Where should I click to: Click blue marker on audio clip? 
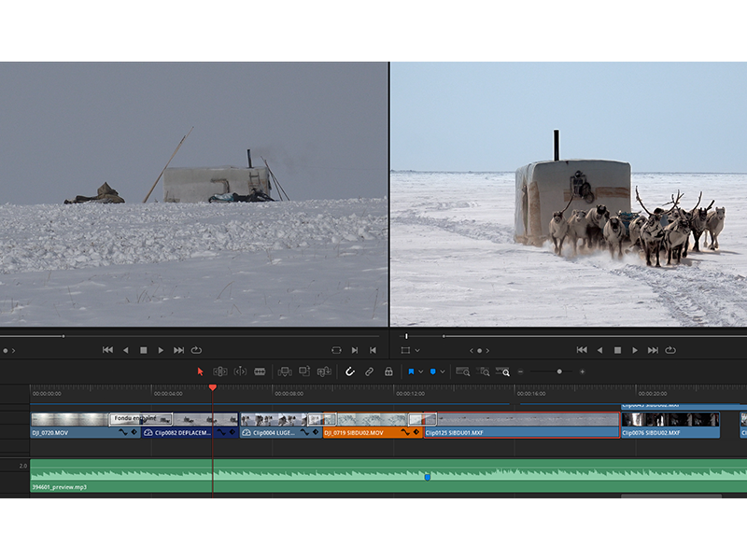pos(428,477)
